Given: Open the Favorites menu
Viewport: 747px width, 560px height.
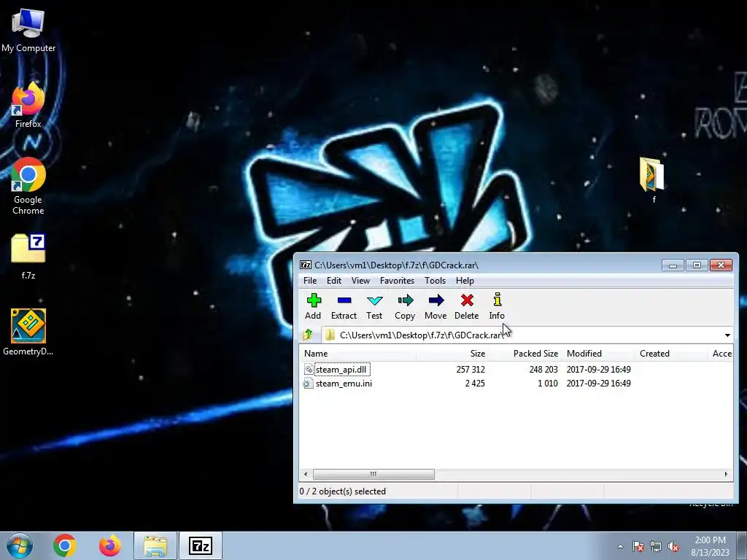Looking at the screenshot, I should (397, 281).
